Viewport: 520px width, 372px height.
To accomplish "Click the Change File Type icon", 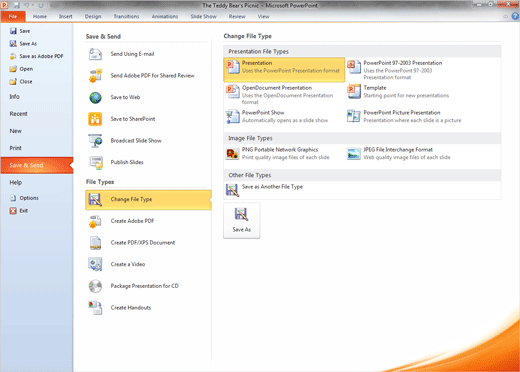I will click(95, 199).
